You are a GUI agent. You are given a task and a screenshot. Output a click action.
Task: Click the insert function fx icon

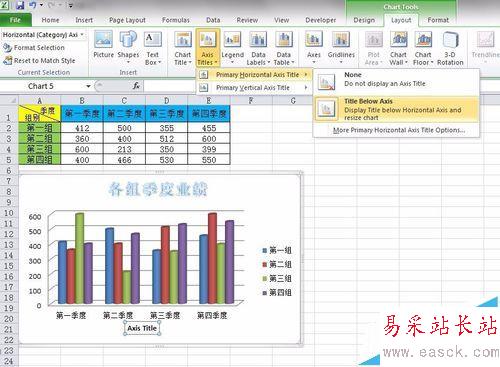(x=136, y=86)
